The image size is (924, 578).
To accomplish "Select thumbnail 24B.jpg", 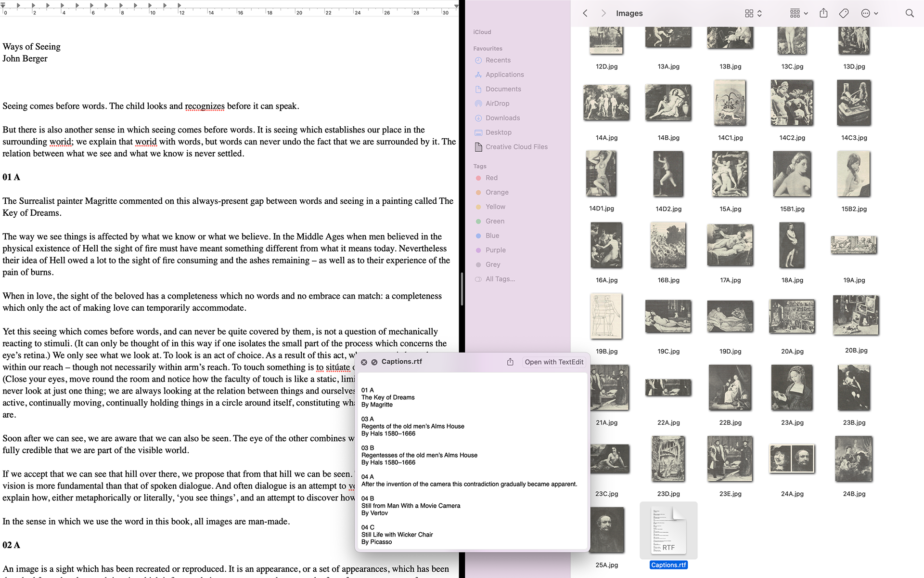I will tap(854, 459).
